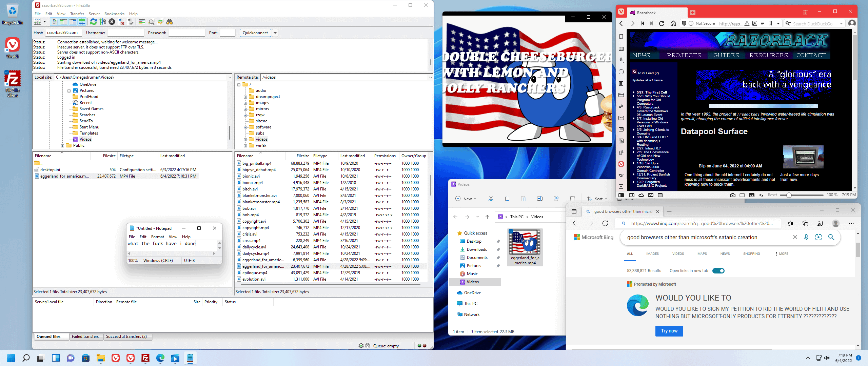Open Vivaldi mail panel in sidebar
Image resolution: width=868 pixels, height=366 pixels.
(x=621, y=118)
